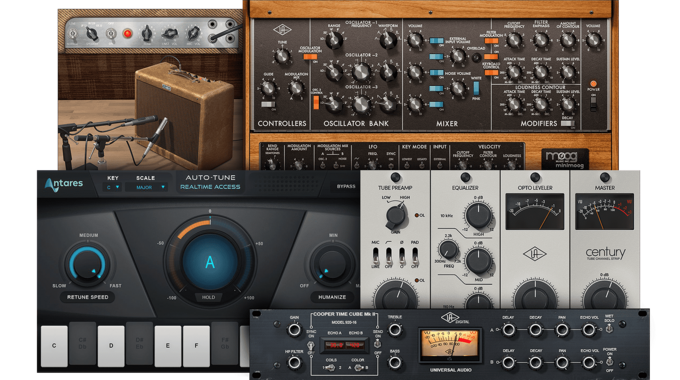Click the Low/High gain selector knob
The image size is (680, 380).
point(396,216)
